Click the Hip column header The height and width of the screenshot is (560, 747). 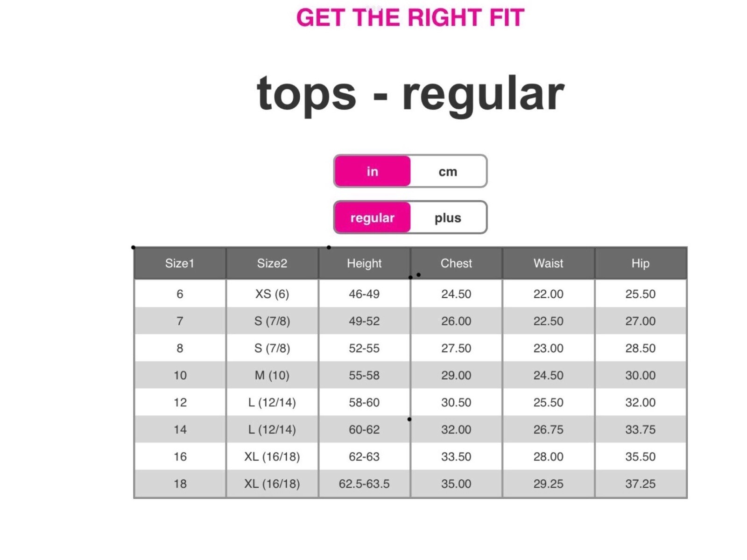coord(640,263)
